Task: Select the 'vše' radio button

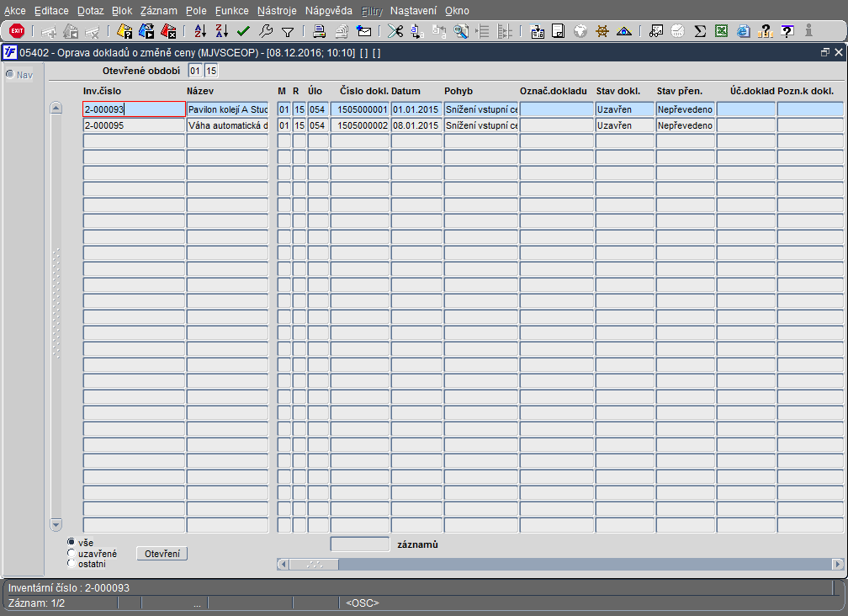Action: click(71, 542)
